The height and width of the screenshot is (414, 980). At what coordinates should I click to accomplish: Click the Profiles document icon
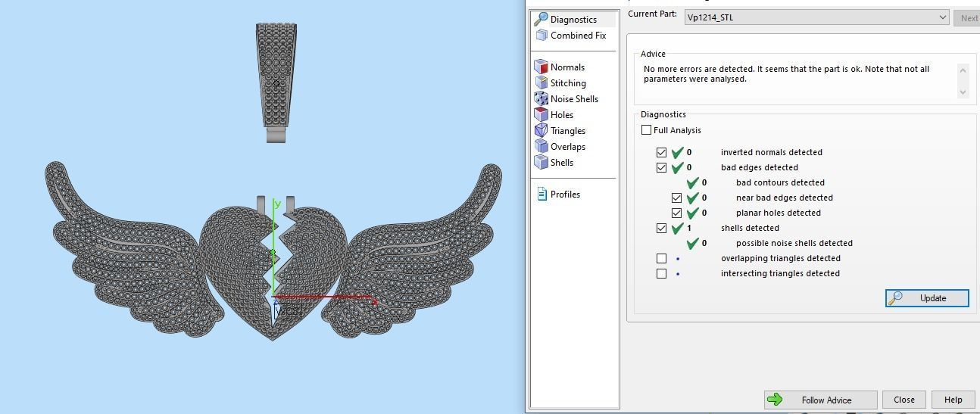point(541,194)
